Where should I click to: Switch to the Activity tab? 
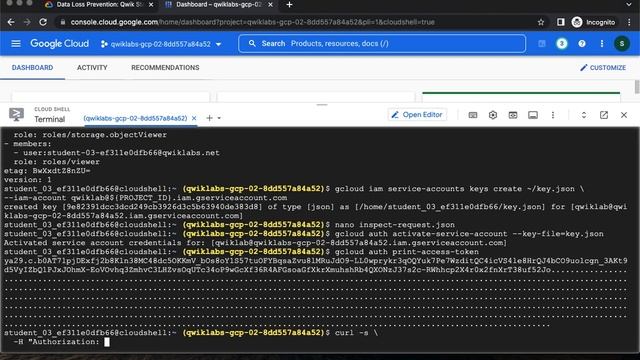click(x=92, y=68)
